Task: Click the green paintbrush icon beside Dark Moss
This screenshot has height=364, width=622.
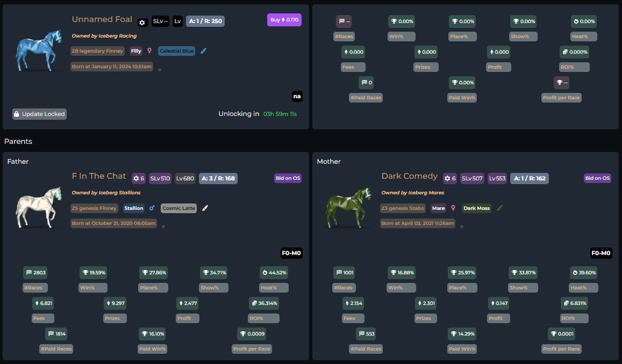Action: pyautogui.click(x=499, y=208)
